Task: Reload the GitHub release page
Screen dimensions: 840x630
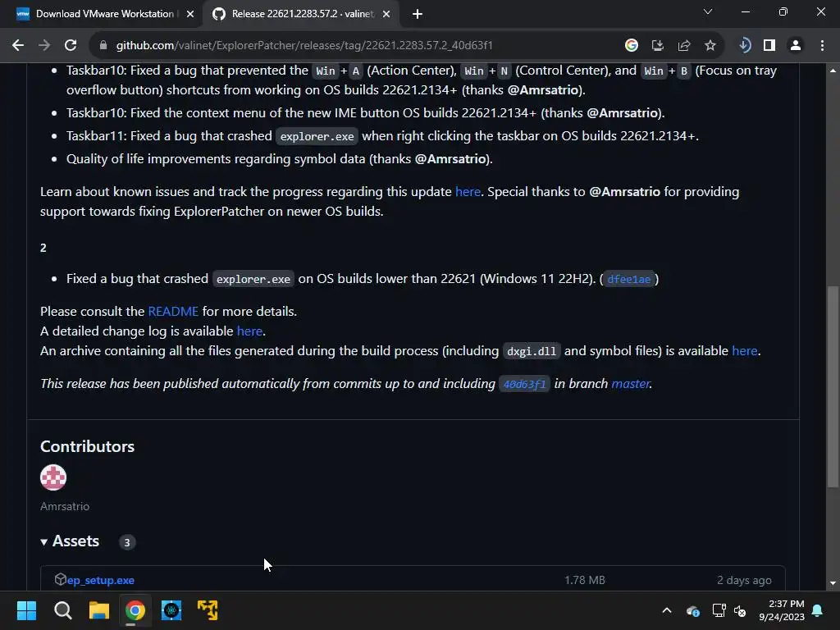Action: tap(71, 46)
